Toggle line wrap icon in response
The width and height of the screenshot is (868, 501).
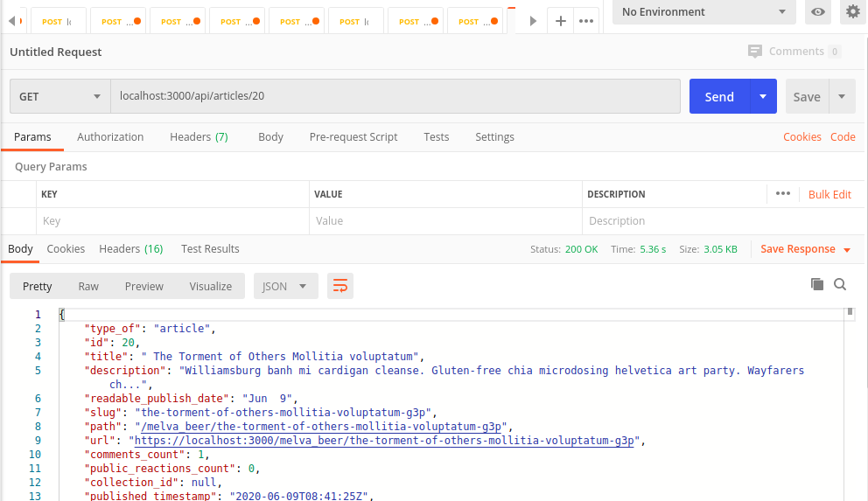coord(339,286)
